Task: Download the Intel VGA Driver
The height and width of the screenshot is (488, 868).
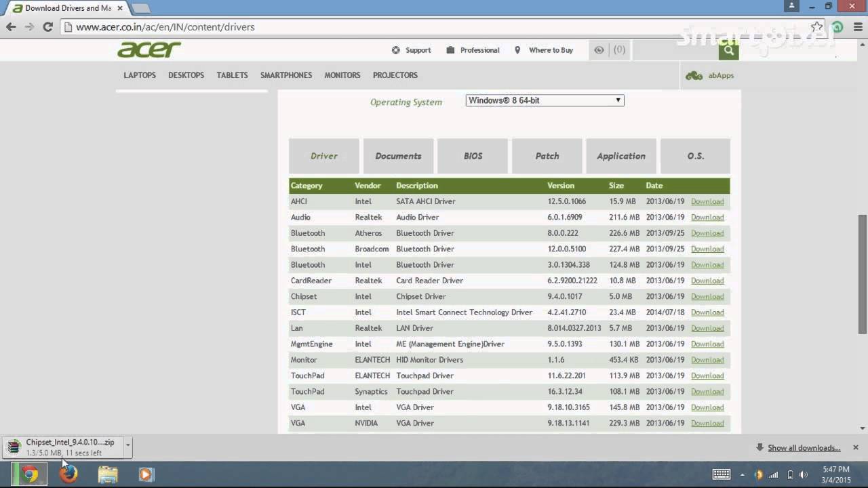Action: pos(707,407)
